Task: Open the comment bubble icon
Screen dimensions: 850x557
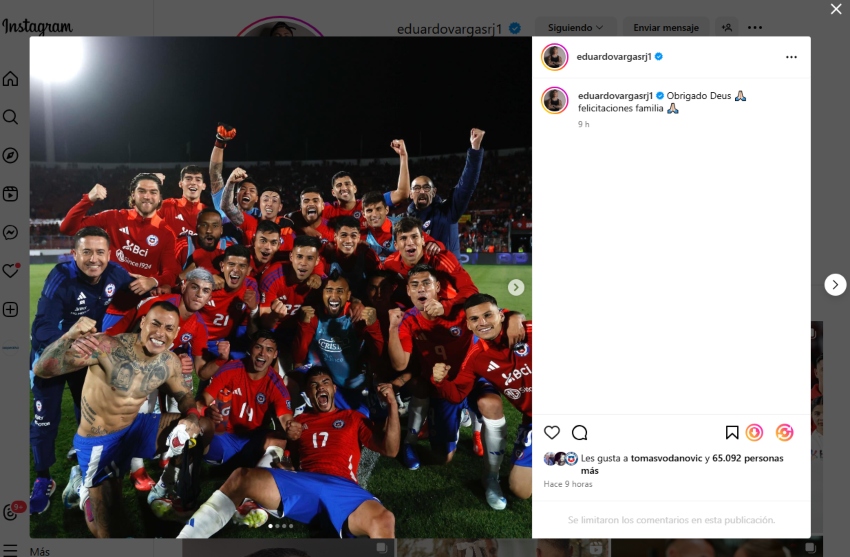Action: (579, 432)
